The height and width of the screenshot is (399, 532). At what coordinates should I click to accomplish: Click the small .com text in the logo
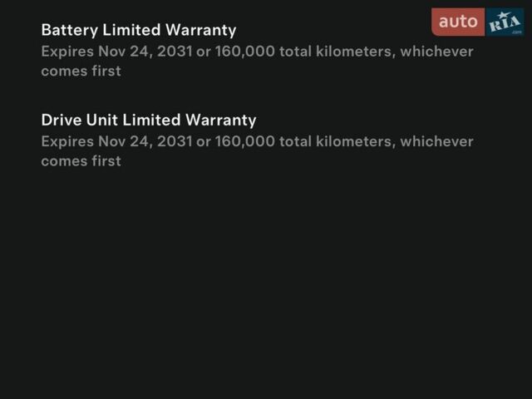517,32
